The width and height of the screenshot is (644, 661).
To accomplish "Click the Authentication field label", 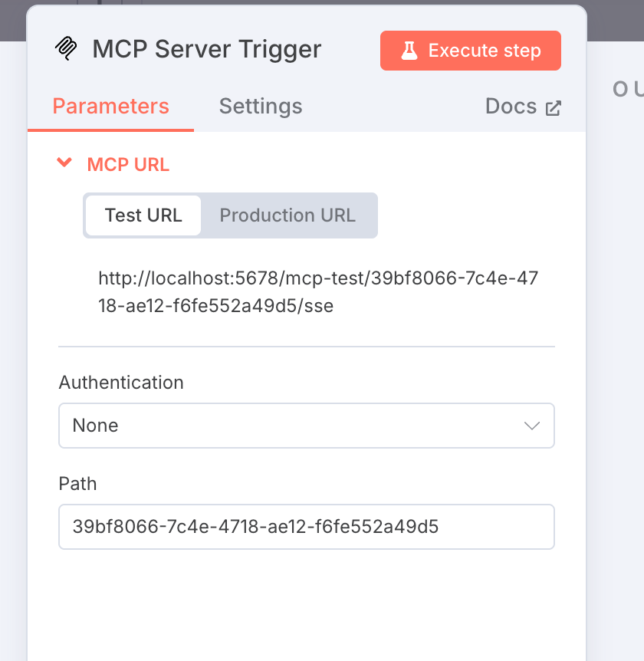I will click(121, 383).
